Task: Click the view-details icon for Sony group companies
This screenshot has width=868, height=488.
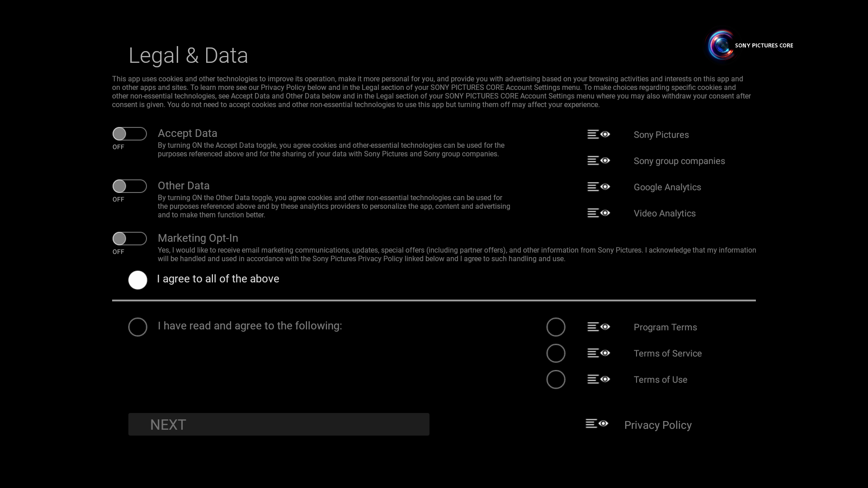Action: 599,160
